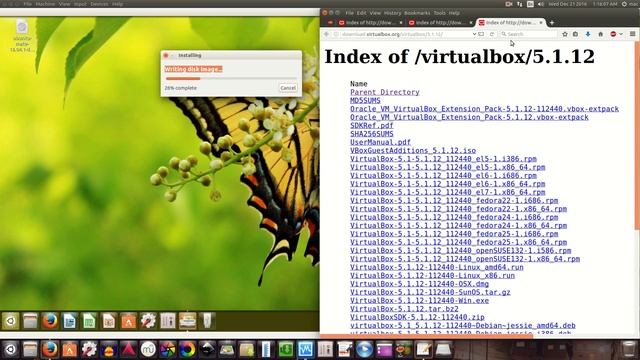640x360 pixels.
Task: Open the blue media player in host dock
Action: click(x=364, y=349)
